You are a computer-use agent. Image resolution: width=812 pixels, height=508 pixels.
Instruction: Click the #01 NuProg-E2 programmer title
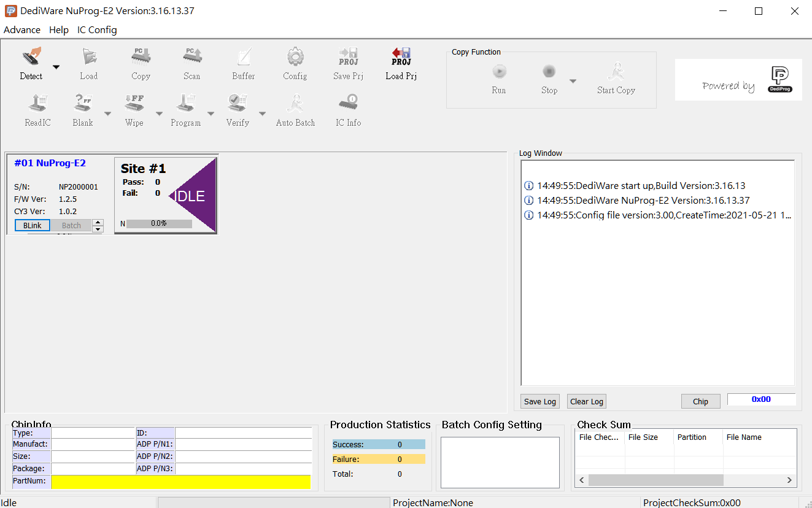point(50,163)
